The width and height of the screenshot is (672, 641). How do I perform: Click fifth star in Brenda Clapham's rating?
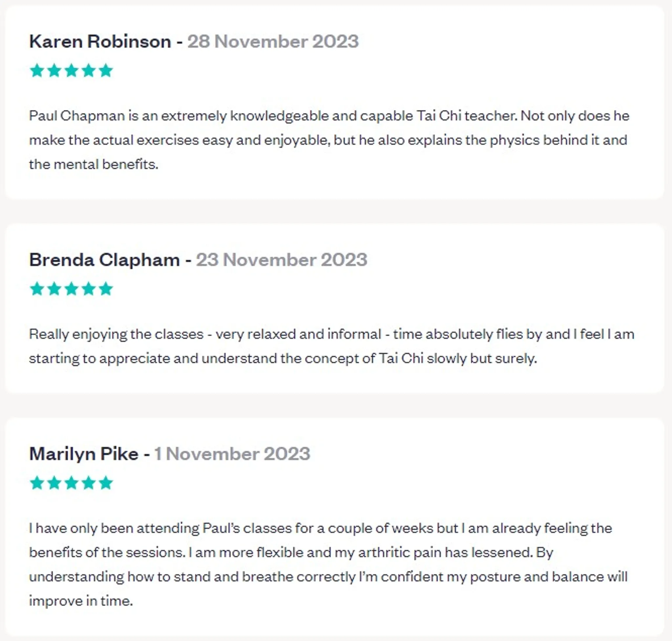106,289
